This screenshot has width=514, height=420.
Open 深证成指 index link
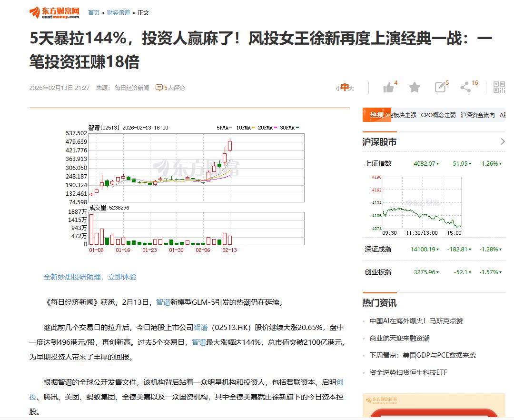pyautogui.click(x=378, y=249)
